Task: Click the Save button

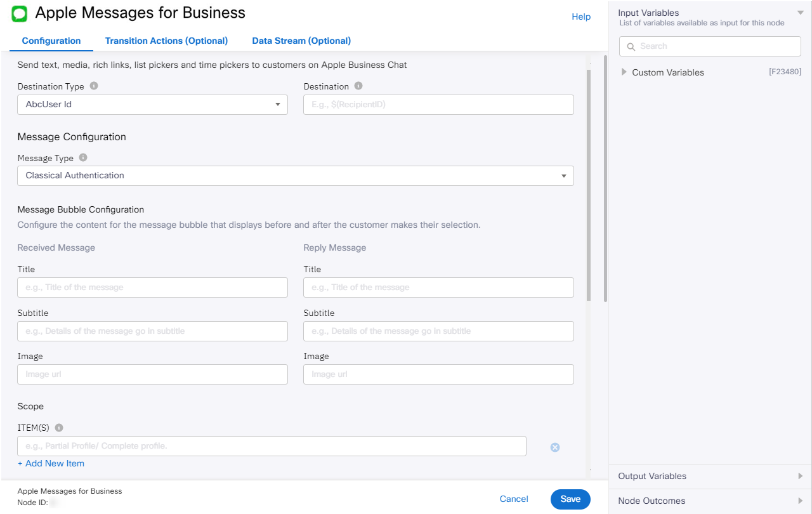Action: pyautogui.click(x=570, y=499)
